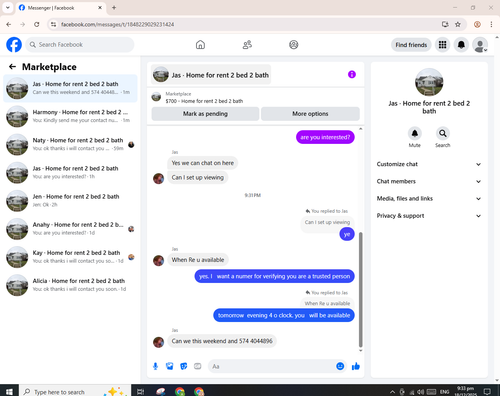Click the "are you interested?" purple message

point(325,137)
